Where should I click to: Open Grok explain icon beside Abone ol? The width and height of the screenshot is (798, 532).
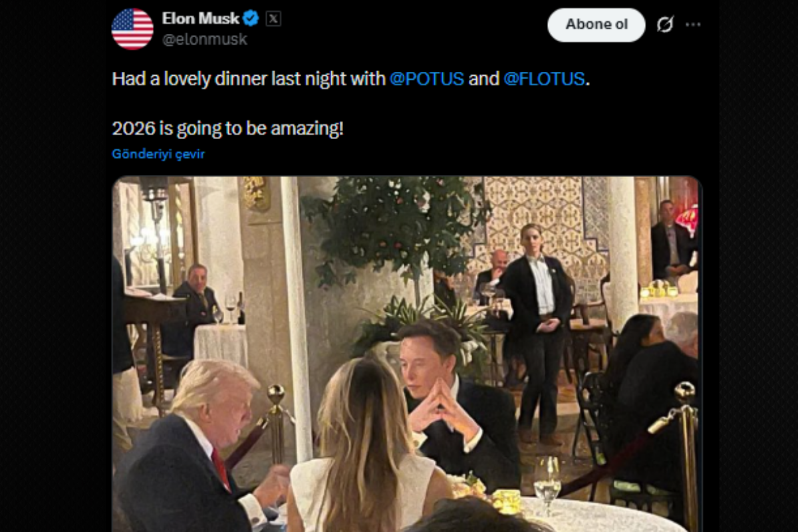pos(664,25)
